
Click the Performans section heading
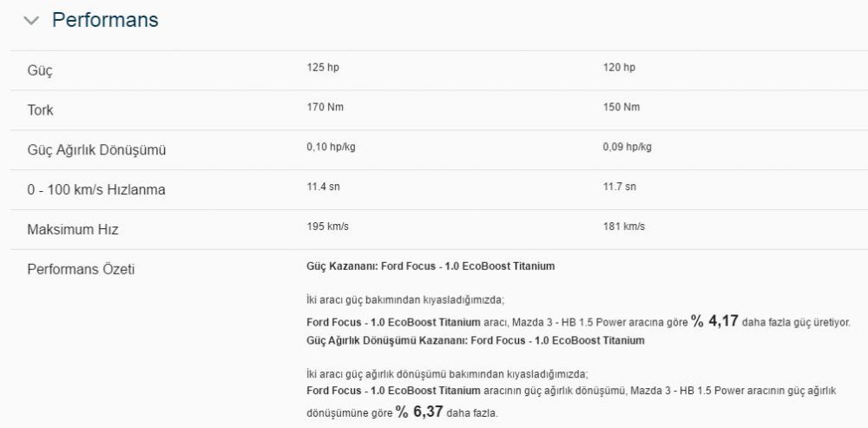click(x=105, y=20)
